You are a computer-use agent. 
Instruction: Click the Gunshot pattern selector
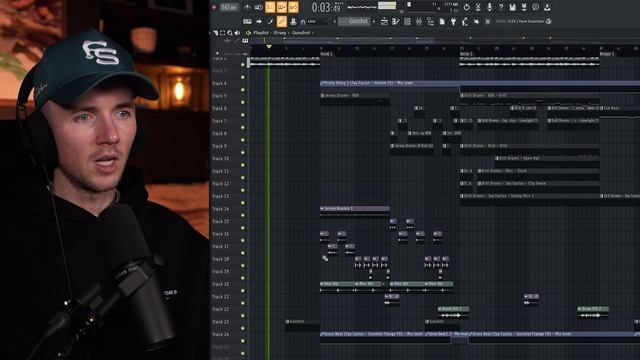354,21
